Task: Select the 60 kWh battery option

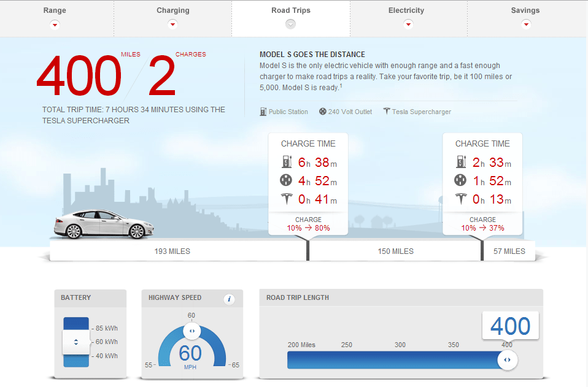Action: point(107,342)
